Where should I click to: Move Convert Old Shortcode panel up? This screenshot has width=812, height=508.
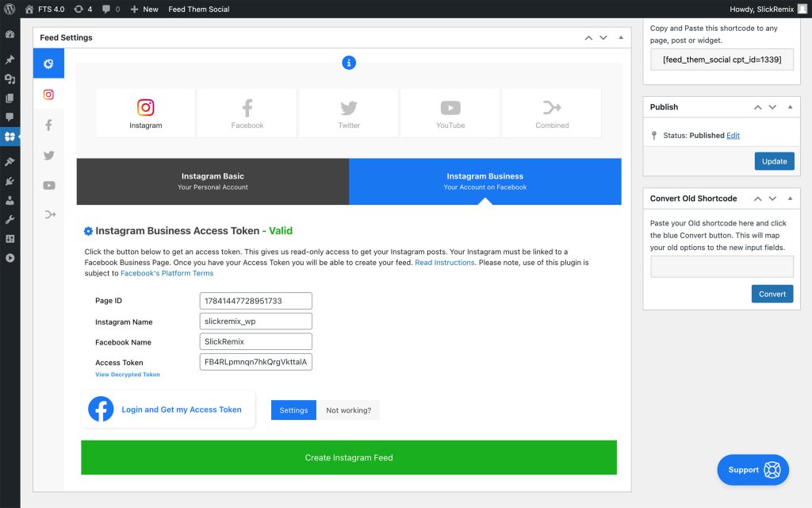(x=757, y=198)
